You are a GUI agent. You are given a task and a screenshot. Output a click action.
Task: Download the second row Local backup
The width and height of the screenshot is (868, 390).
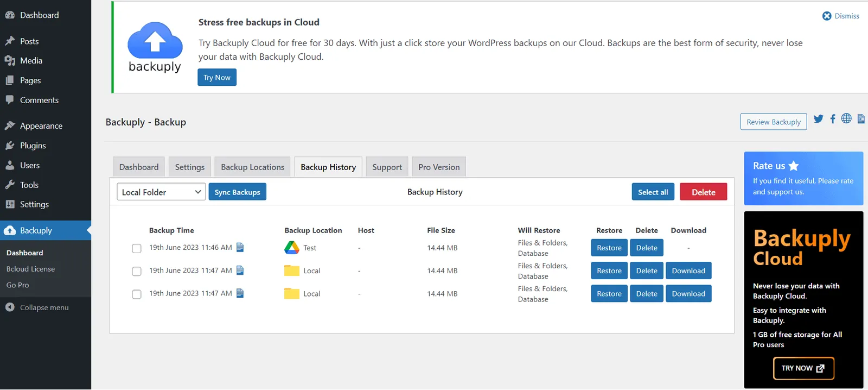tap(688, 271)
